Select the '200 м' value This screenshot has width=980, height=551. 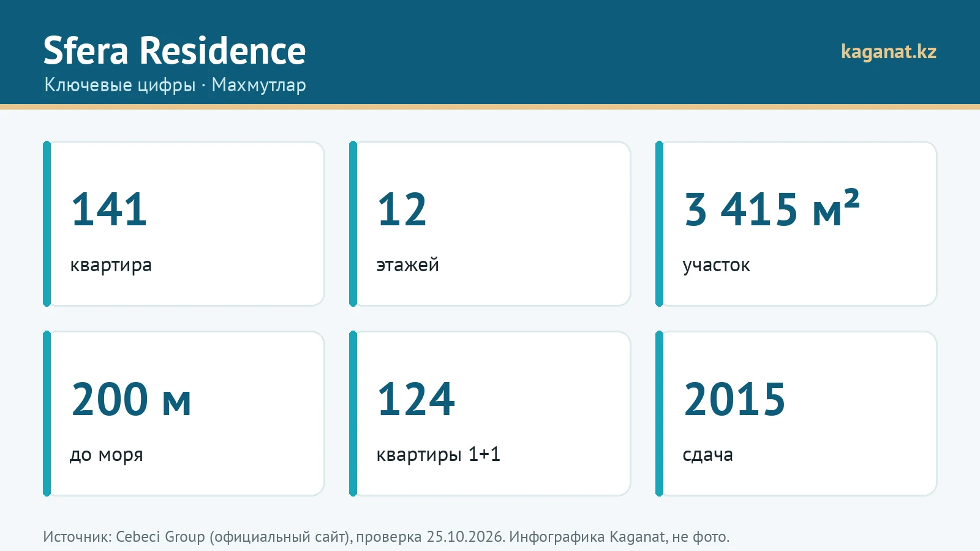click(131, 399)
